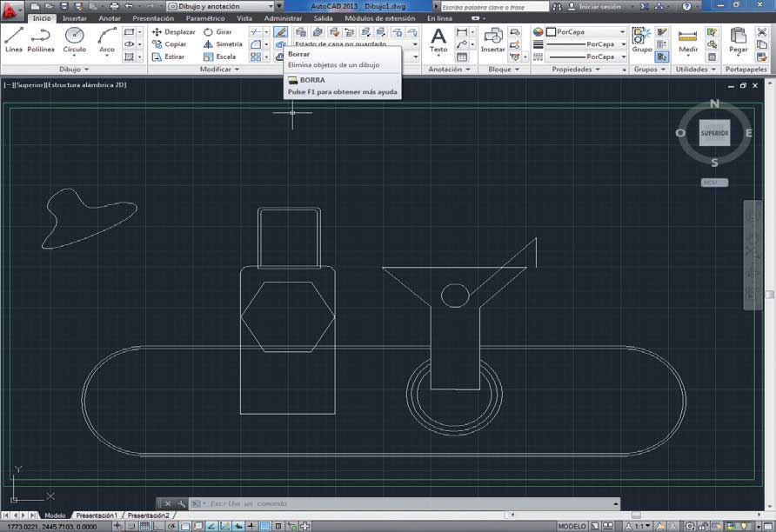Toggle the MODELO space button in status bar
Screen dimensions: 776x532
tap(572, 526)
